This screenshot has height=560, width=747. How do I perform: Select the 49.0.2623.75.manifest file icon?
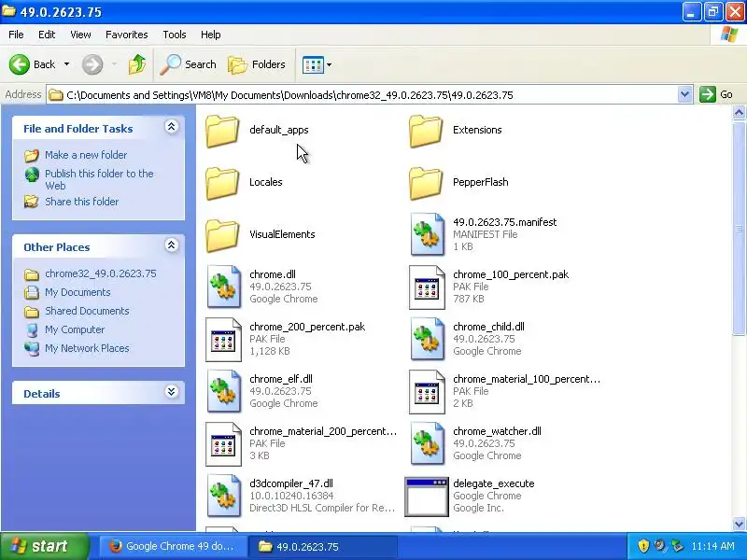(x=428, y=234)
